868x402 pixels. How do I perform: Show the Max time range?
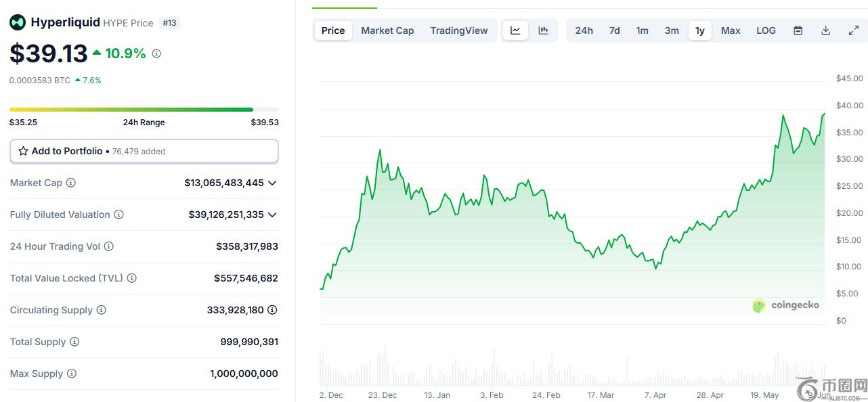pos(731,30)
